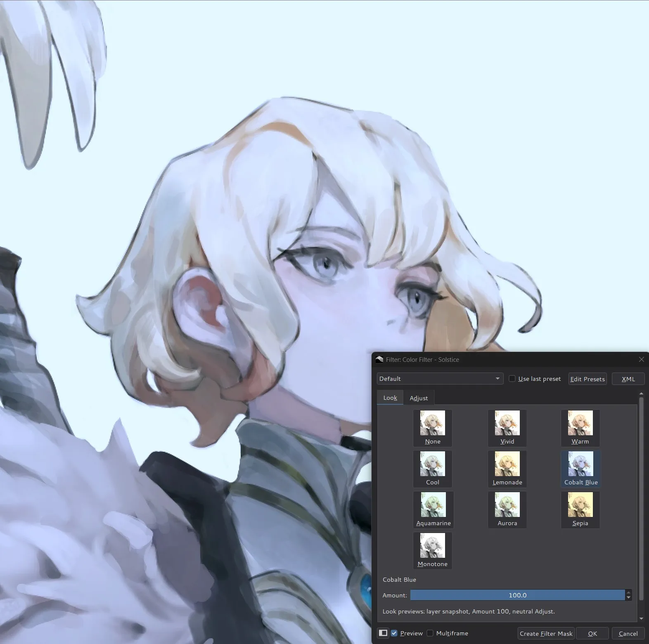The height and width of the screenshot is (644, 649).
Task: Enable Use last preset checkbox
Action: (512, 378)
